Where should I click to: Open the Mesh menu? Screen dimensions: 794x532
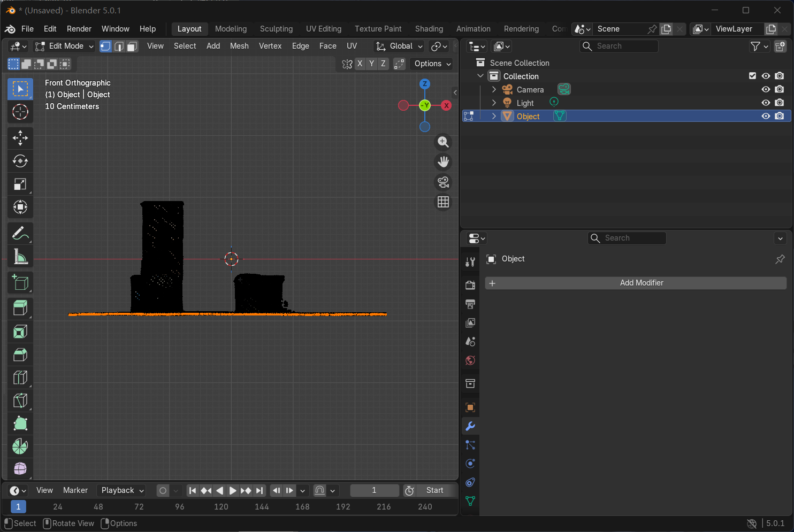[239, 46]
